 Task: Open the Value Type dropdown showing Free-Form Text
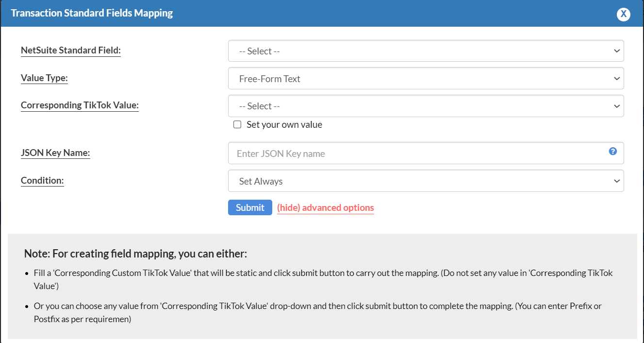tap(426, 78)
